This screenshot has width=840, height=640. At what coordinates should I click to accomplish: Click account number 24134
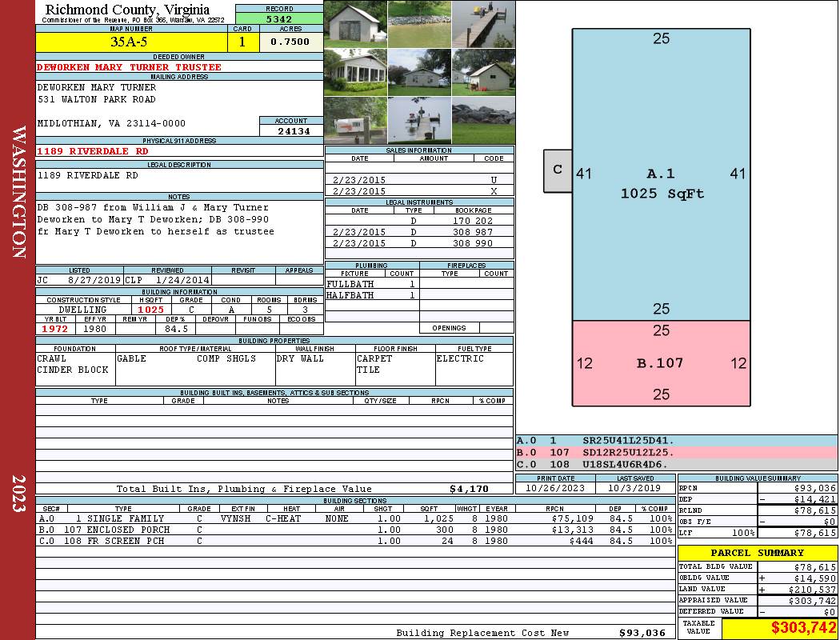(x=293, y=130)
